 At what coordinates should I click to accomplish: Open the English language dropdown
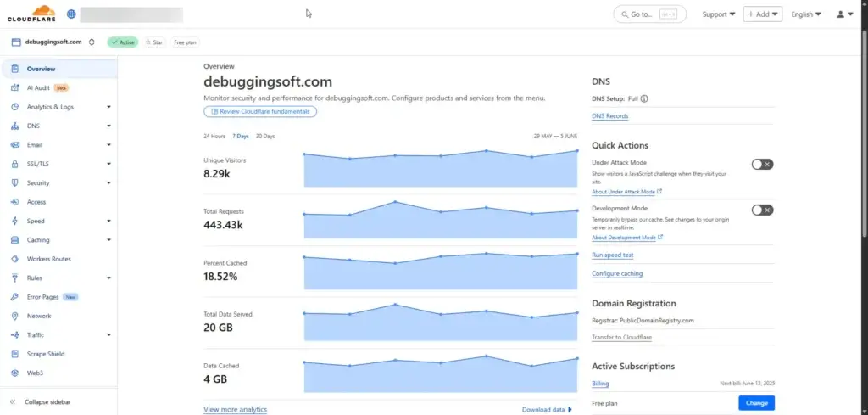806,14
